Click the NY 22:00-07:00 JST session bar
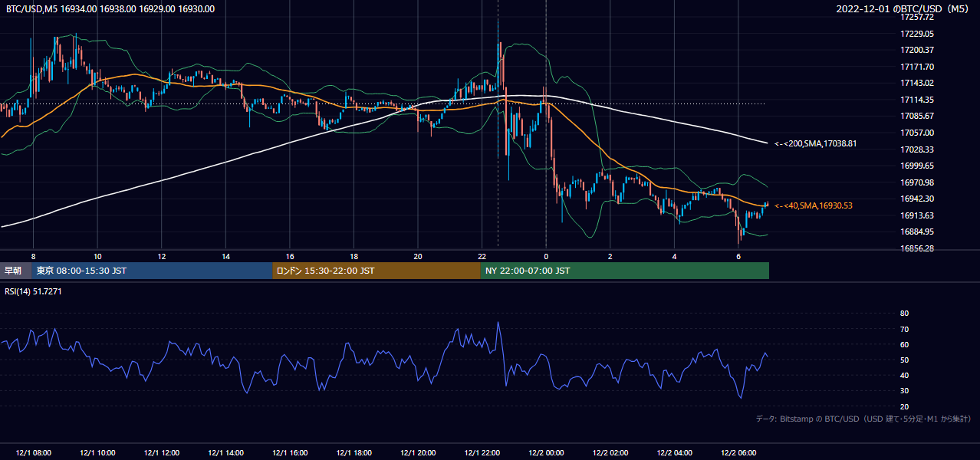This screenshot has width=980, height=460. coord(625,271)
